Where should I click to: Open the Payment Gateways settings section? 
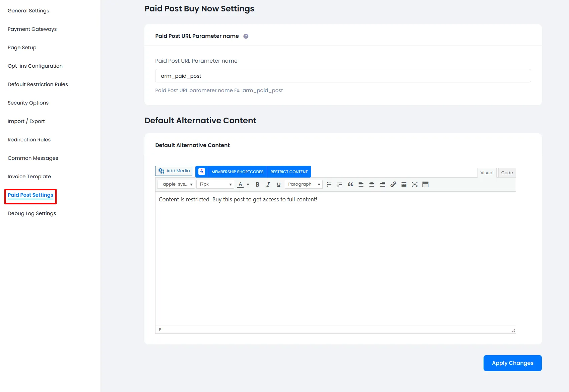[x=32, y=29]
